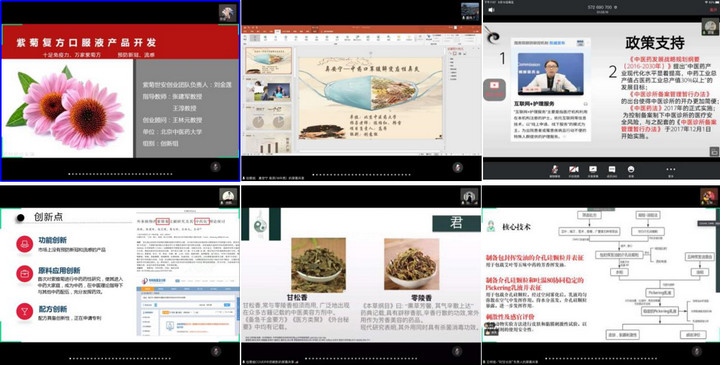This screenshot has height=365, width=720.
Task: Toggle the crossed-out camera icon in meeting toolbar
Action: coord(574,170)
